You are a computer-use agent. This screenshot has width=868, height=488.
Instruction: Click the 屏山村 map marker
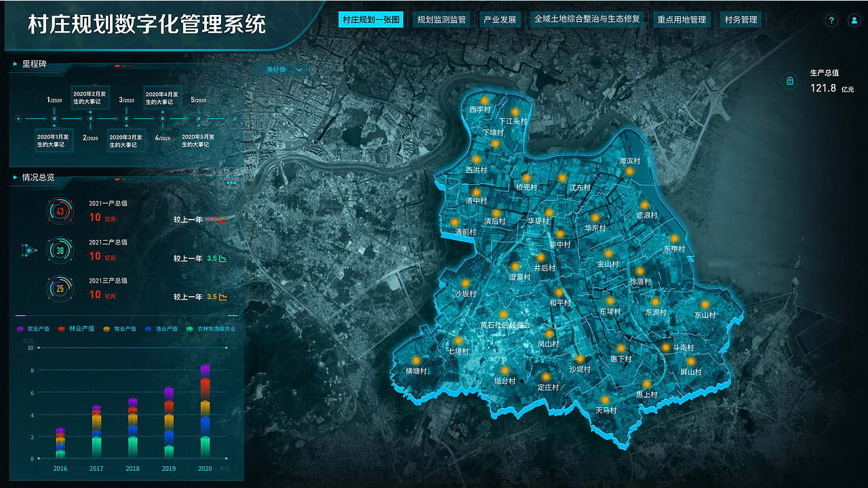[x=691, y=361]
